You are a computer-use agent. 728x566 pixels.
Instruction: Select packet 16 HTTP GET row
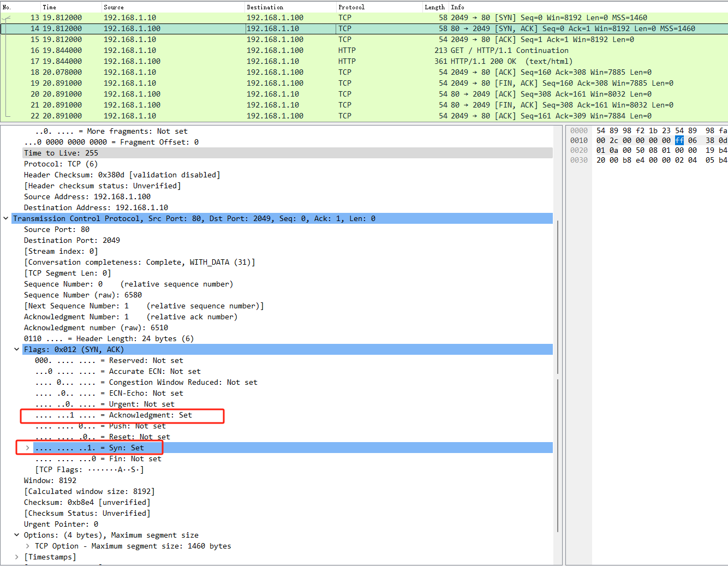click(x=364, y=50)
